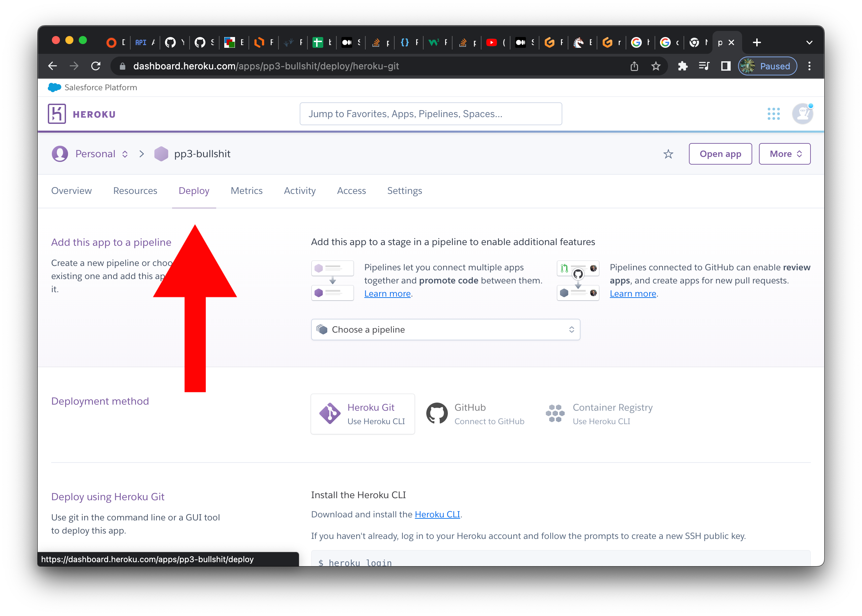The image size is (862, 616).
Task: Follow the Heroku CLI link
Action: coord(437,514)
